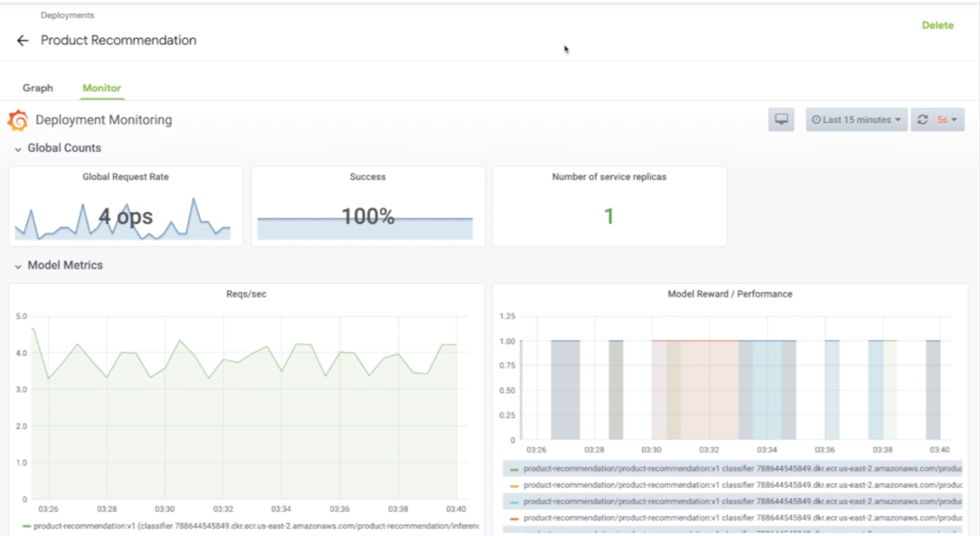Click the green replicas count 1

click(x=608, y=217)
